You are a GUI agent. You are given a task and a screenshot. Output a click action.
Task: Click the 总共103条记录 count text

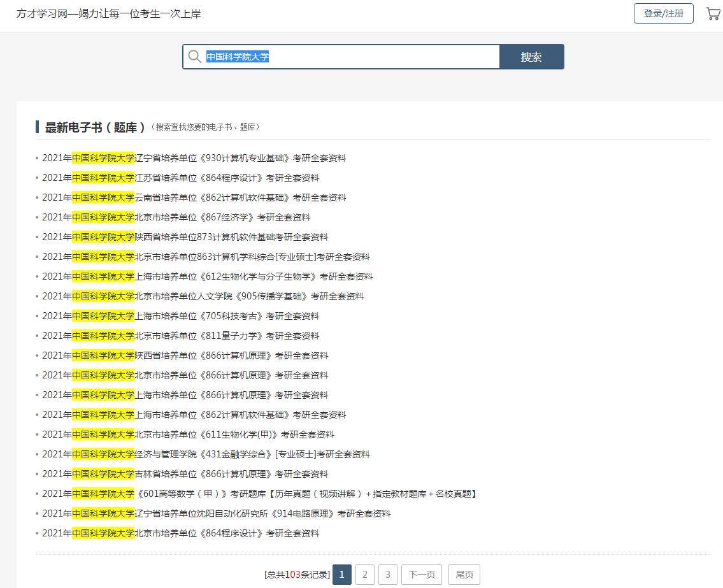point(297,575)
